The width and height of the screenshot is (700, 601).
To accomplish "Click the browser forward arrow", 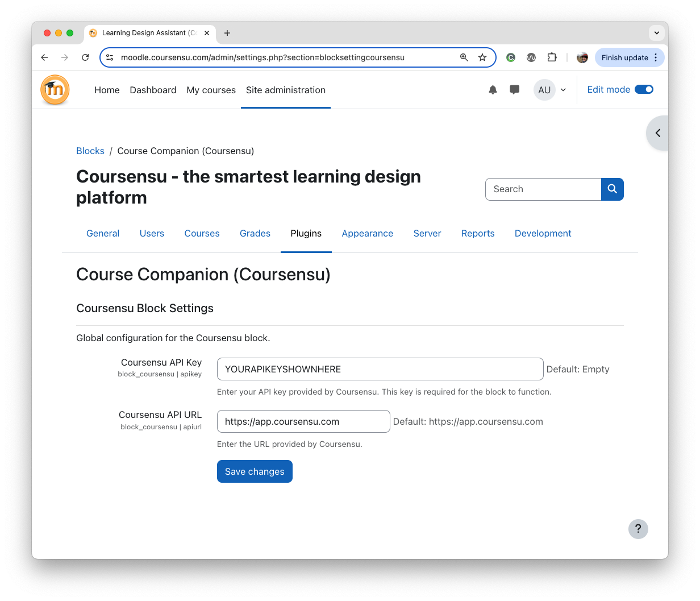I will tap(65, 57).
